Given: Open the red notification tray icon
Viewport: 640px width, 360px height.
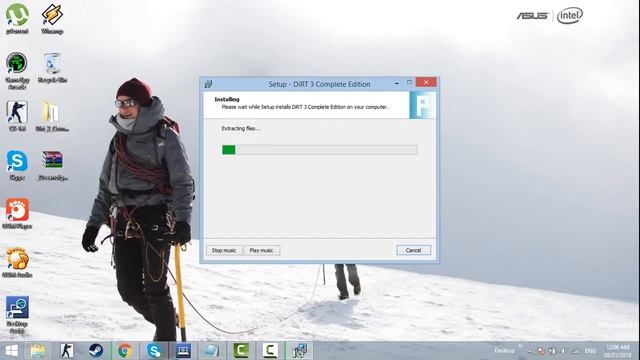Looking at the screenshot, I should pyautogui.click(x=541, y=351).
